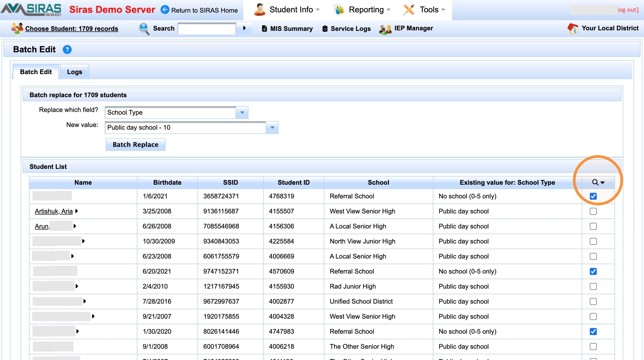This screenshot has width=644, height=360.
Task: Open the Reporting menu
Action: (366, 10)
